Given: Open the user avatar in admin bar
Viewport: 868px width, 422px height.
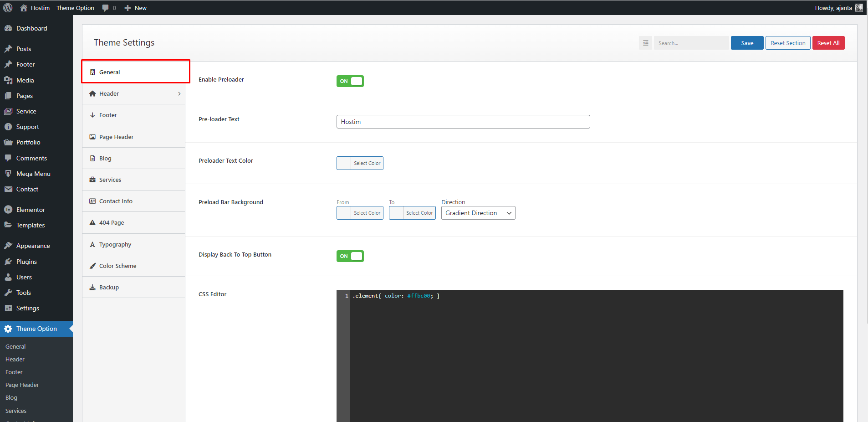Looking at the screenshot, I should (x=858, y=8).
